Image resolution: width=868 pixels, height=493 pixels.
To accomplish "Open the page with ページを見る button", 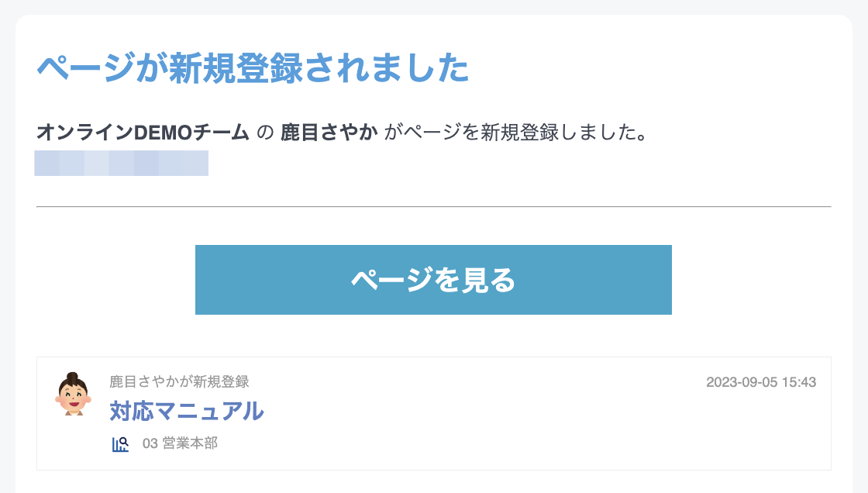I will click(x=433, y=280).
